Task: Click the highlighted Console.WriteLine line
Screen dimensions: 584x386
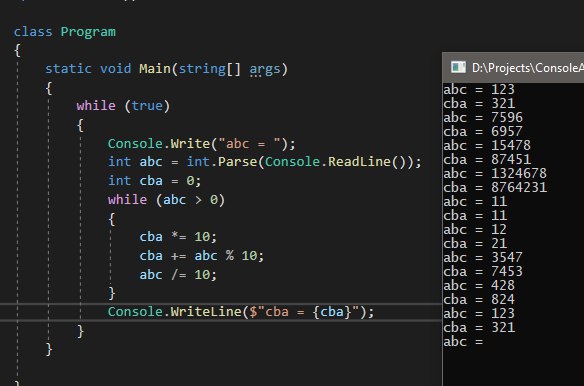Action: (x=241, y=312)
